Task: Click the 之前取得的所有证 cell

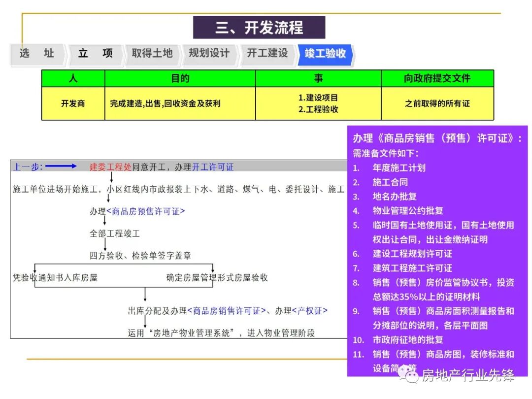Action: click(437, 103)
